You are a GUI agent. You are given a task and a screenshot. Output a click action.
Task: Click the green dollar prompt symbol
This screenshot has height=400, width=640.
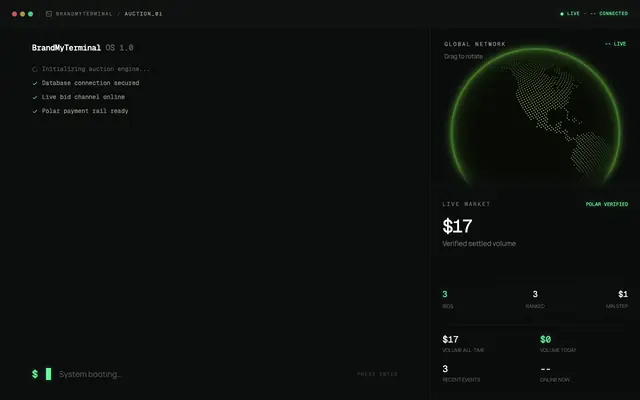35,374
